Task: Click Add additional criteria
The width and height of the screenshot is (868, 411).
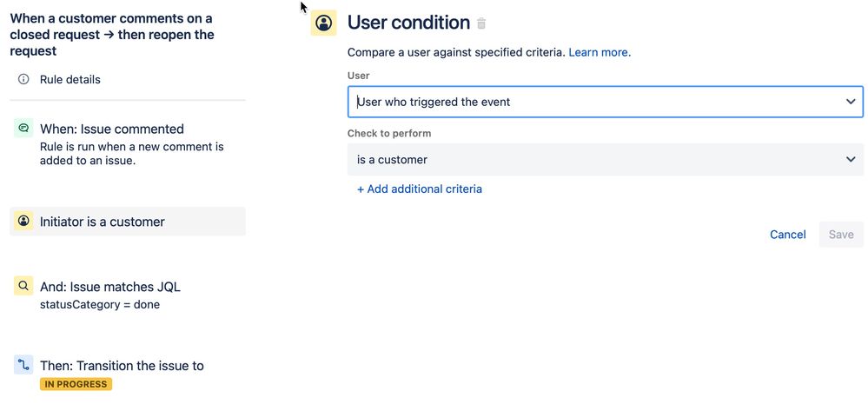Action: point(420,189)
